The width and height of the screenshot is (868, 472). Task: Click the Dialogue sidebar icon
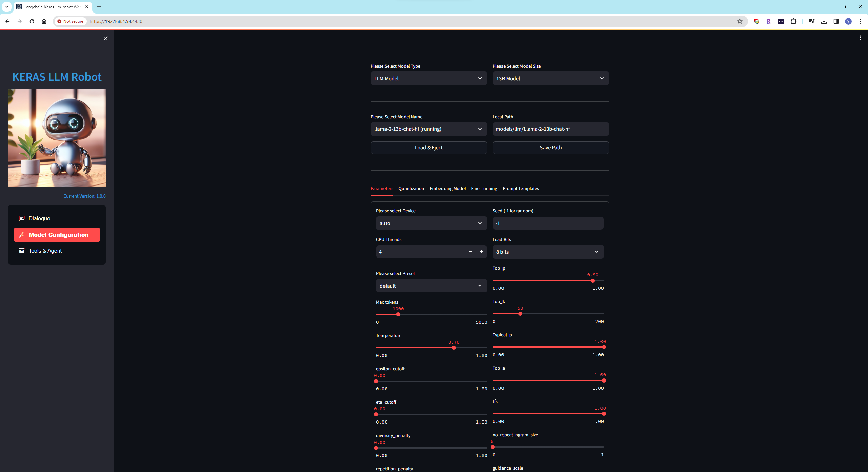[x=39, y=218]
